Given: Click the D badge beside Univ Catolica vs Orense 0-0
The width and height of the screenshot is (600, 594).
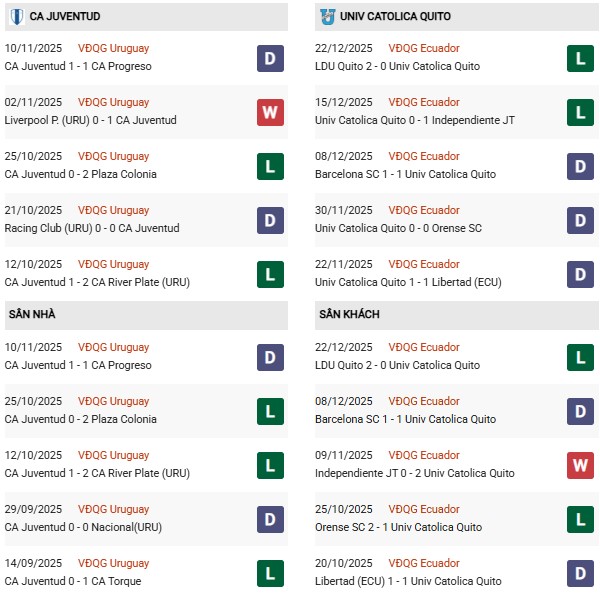Looking at the screenshot, I should click(x=580, y=220).
